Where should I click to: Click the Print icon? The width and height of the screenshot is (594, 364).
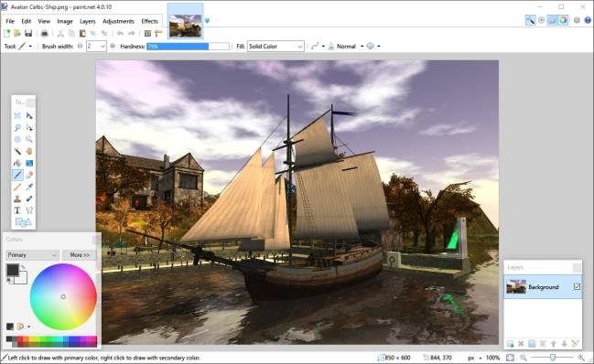[x=44, y=33]
